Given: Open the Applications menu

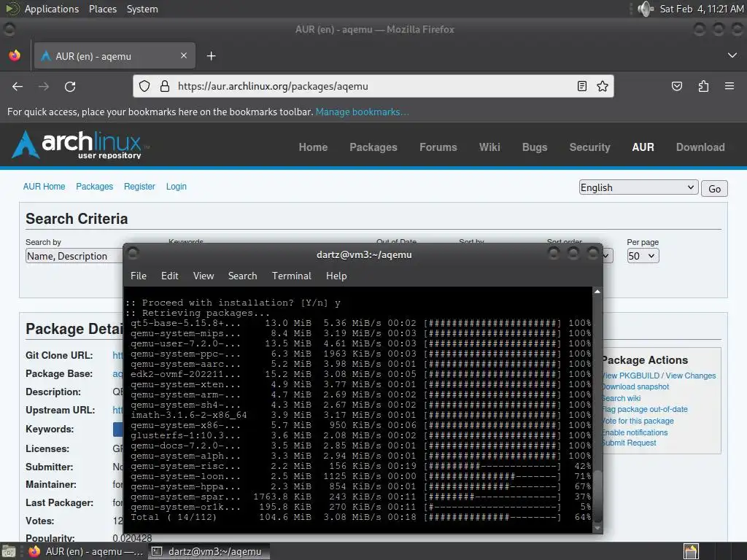Looking at the screenshot, I should point(52,9).
